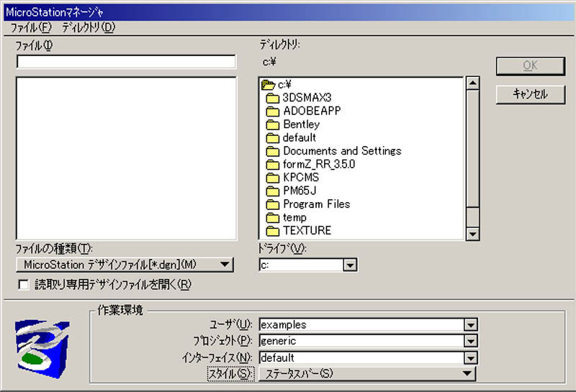This screenshot has width=576, height=392.
Task: Select the default folder icon
Action: coord(272,137)
